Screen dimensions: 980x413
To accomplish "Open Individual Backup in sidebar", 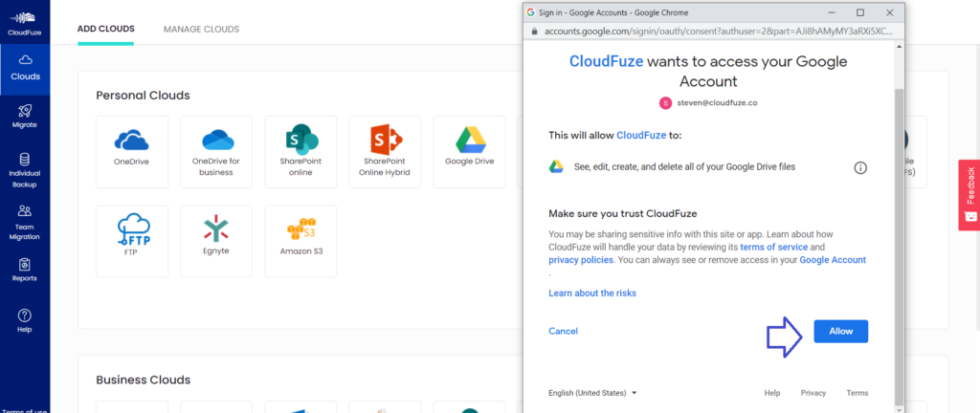I will pyautogui.click(x=25, y=170).
